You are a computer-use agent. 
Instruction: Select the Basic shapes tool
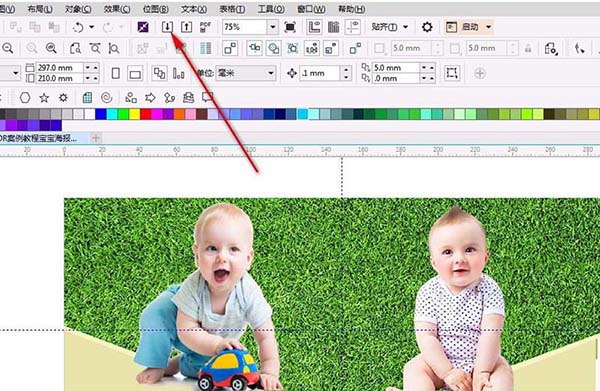tap(131, 98)
